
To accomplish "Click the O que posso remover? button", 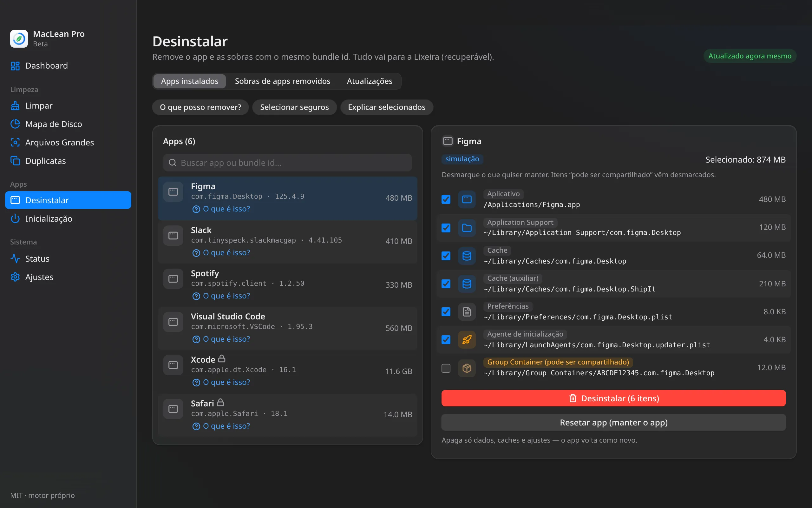I will (200, 107).
